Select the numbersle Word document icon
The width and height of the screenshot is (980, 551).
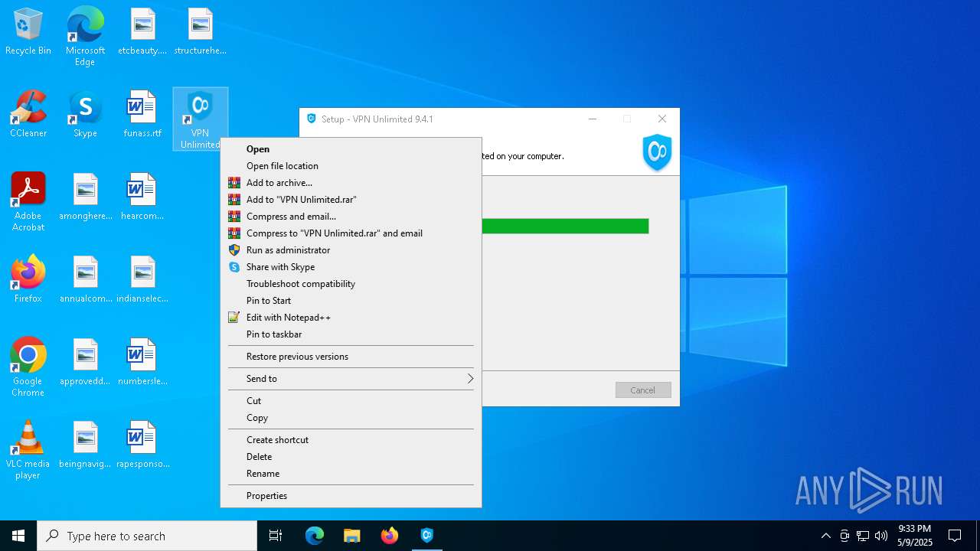click(x=142, y=363)
